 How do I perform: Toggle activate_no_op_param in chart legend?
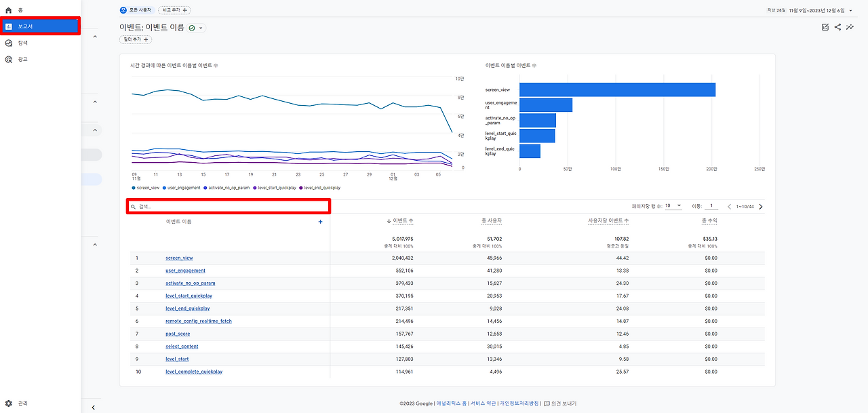pyautogui.click(x=227, y=188)
